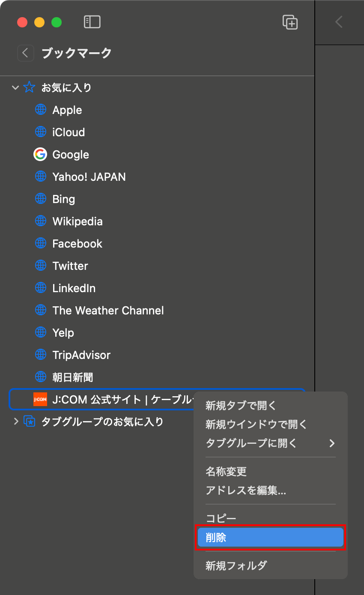The height and width of the screenshot is (595, 364).
Task: Click the orange J:COM favicon
Action: 40,399
